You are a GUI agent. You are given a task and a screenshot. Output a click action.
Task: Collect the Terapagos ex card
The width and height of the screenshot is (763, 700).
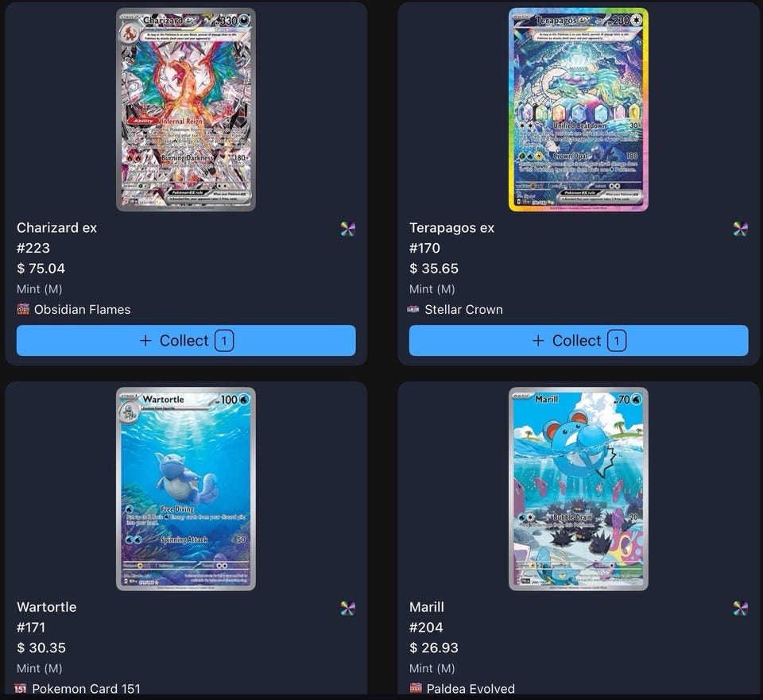click(x=579, y=341)
